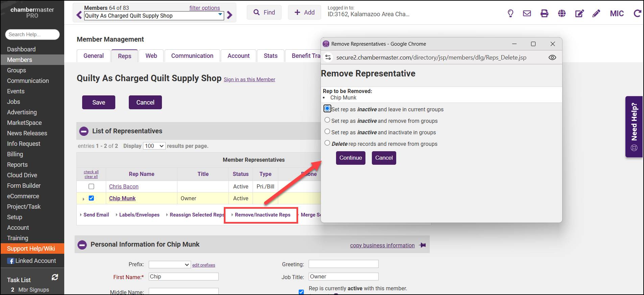644x295 pixels.
Task: Open results per page dropdown
Action: pos(154,146)
